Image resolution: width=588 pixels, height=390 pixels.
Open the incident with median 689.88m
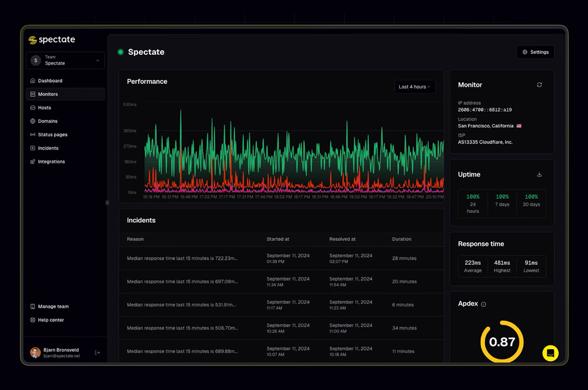[281, 351]
